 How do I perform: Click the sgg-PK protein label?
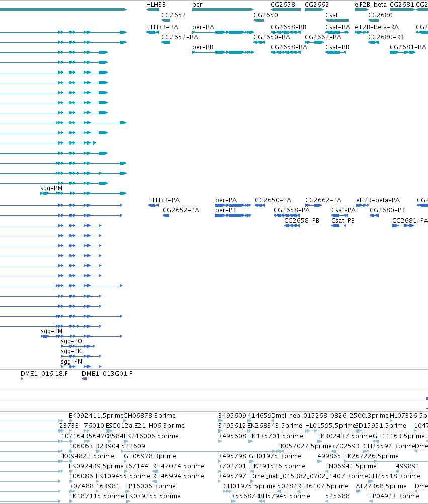point(71,351)
